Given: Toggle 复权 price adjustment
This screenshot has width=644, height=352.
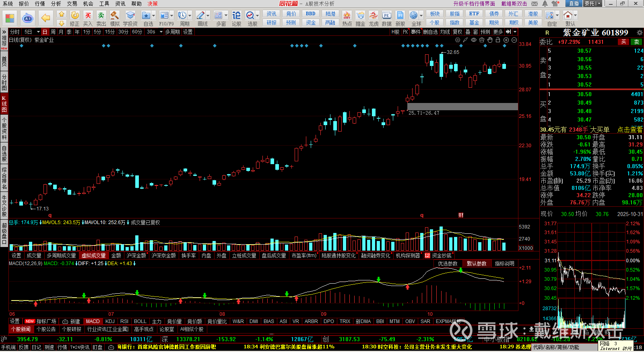Looking at the screenshot, I should click(x=458, y=32).
